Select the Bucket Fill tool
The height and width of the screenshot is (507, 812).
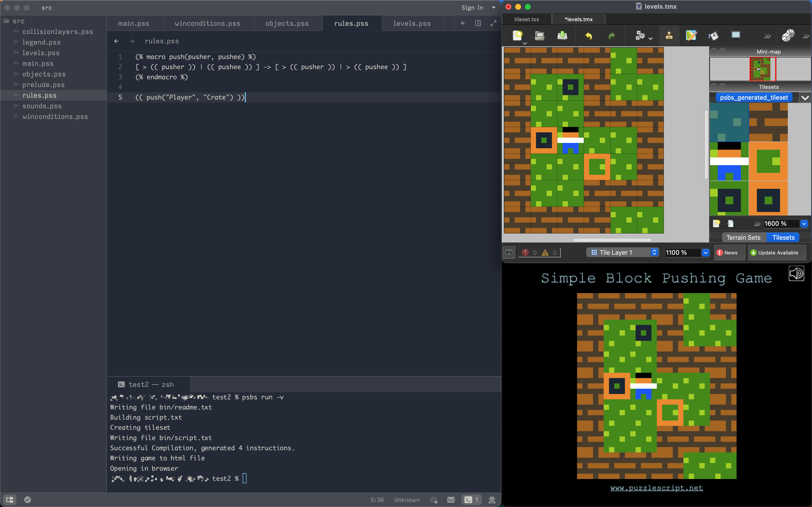[x=713, y=35]
